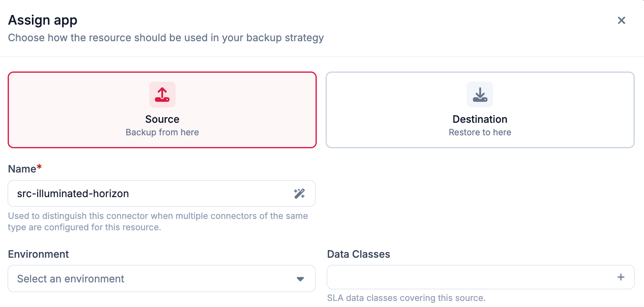This screenshot has width=644, height=307.
Task: Choose the 'Restore to here' option
Action: click(x=480, y=132)
